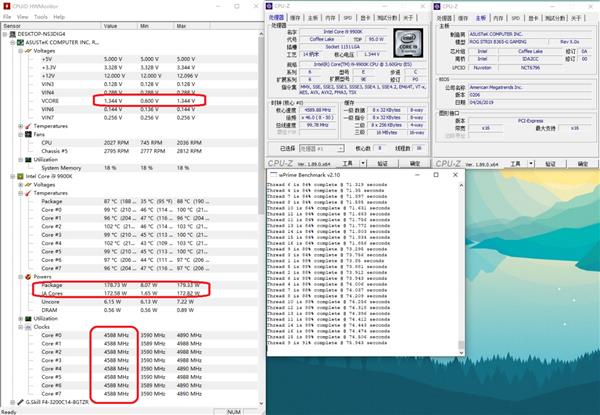Select the DRAM power row
The height and width of the screenshot is (415, 600).
coord(130,310)
